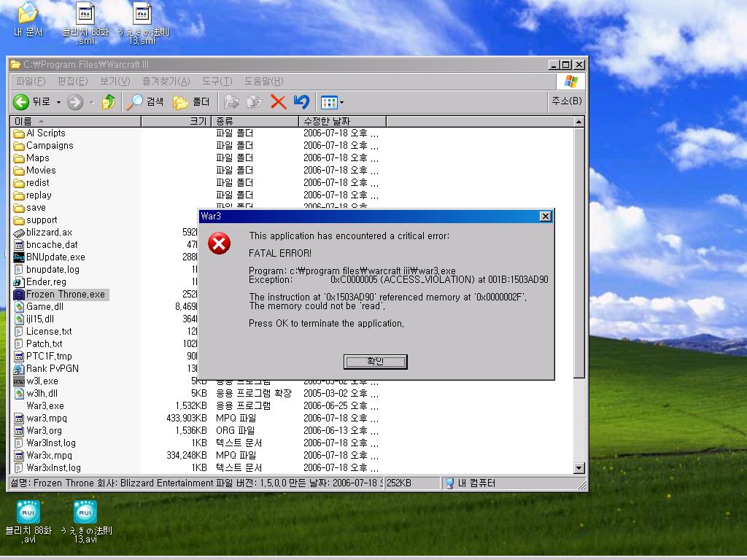The height and width of the screenshot is (560, 747).
Task: Select the bnupdate.log file
Action: (x=47, y=270)
